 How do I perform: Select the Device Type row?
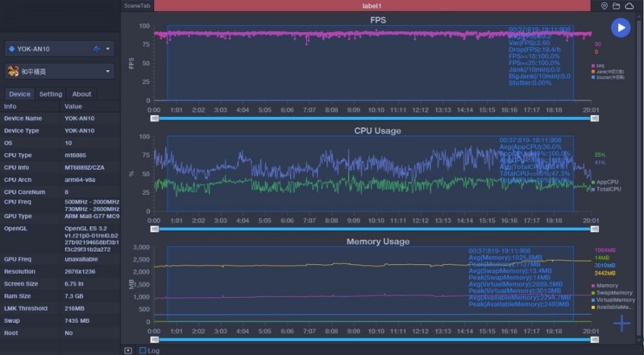tap(60, 131)
